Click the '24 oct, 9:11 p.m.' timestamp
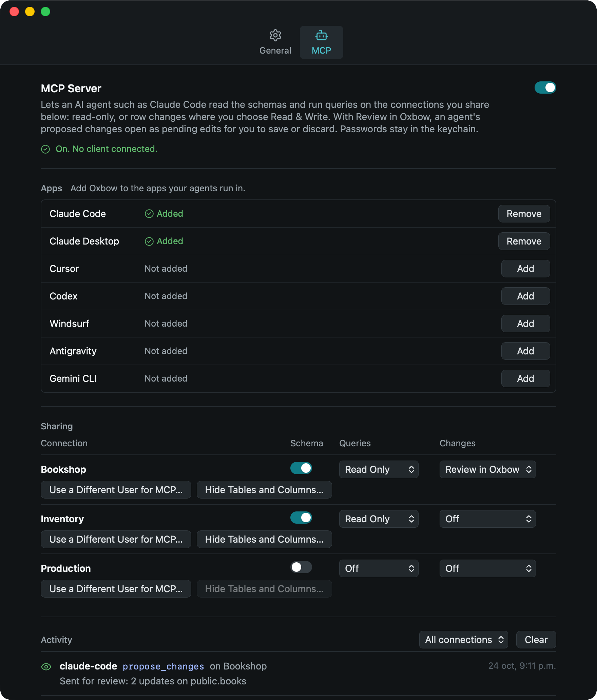 click(x=522, y=666)
